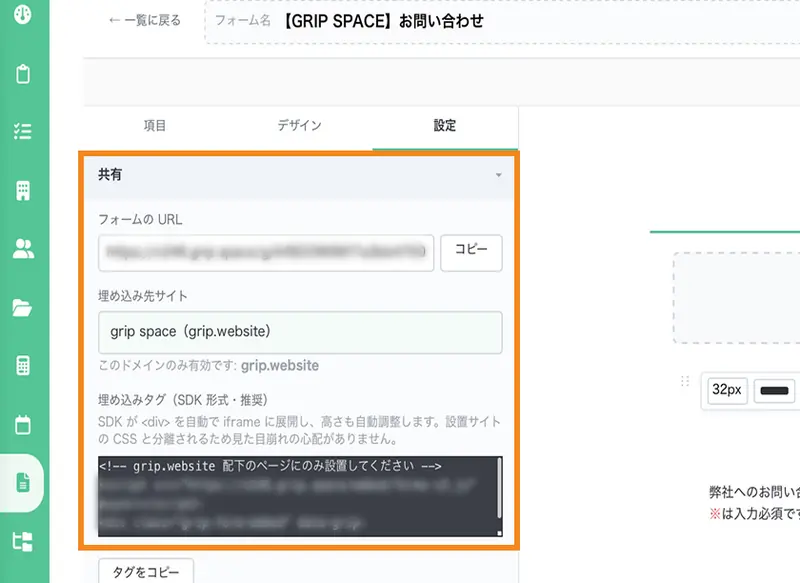The height and width of the screenshot is (583, 800).
Task: Click the タグをコピー button
Action: pyautogui.click(x=146, y=572)
